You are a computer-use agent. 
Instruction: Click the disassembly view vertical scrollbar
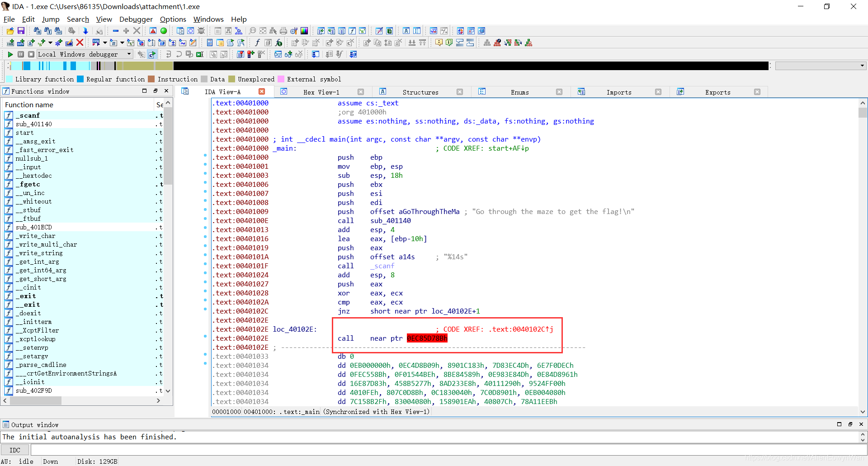pyautogui.click(x=863, y=257)
